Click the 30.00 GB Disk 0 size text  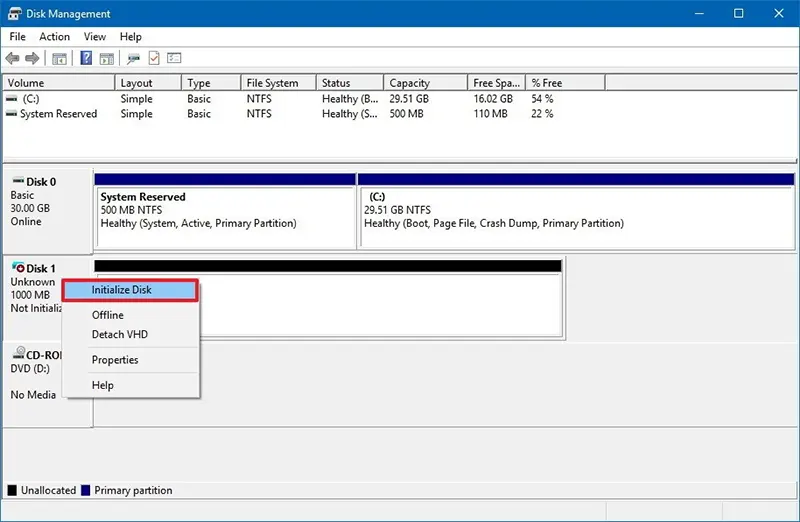(x=30, y=208)
